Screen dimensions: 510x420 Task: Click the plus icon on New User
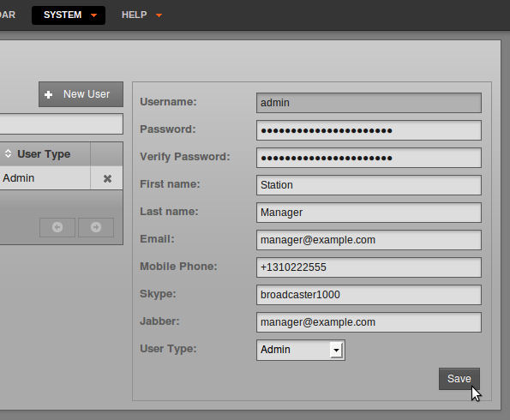click(49, 94)
